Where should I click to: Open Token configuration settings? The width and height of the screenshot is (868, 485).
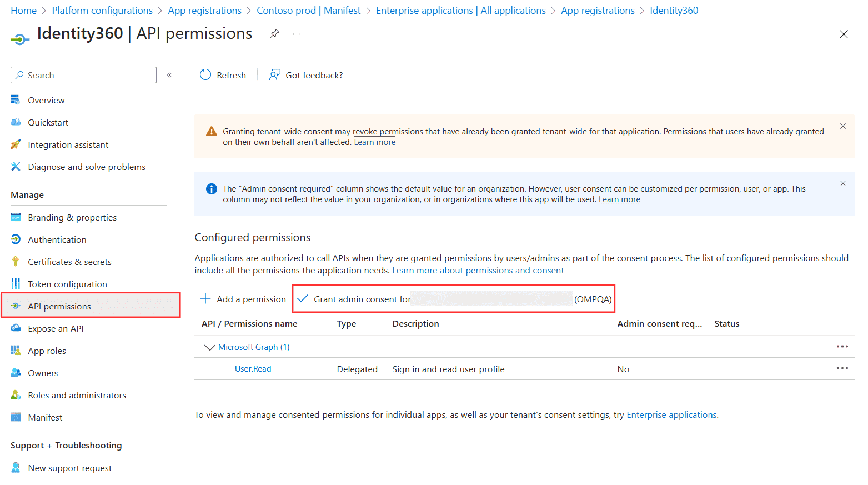click(x=67, y=283)
